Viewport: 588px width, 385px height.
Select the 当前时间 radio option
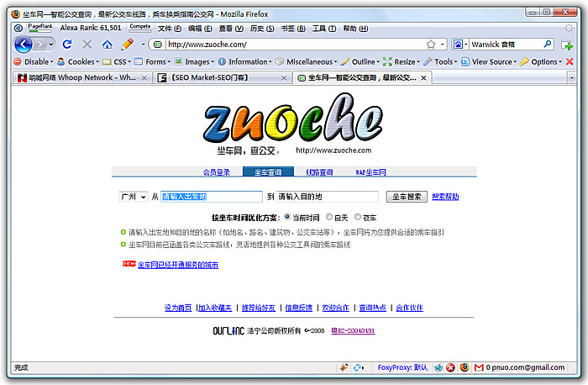coord(287,217)
